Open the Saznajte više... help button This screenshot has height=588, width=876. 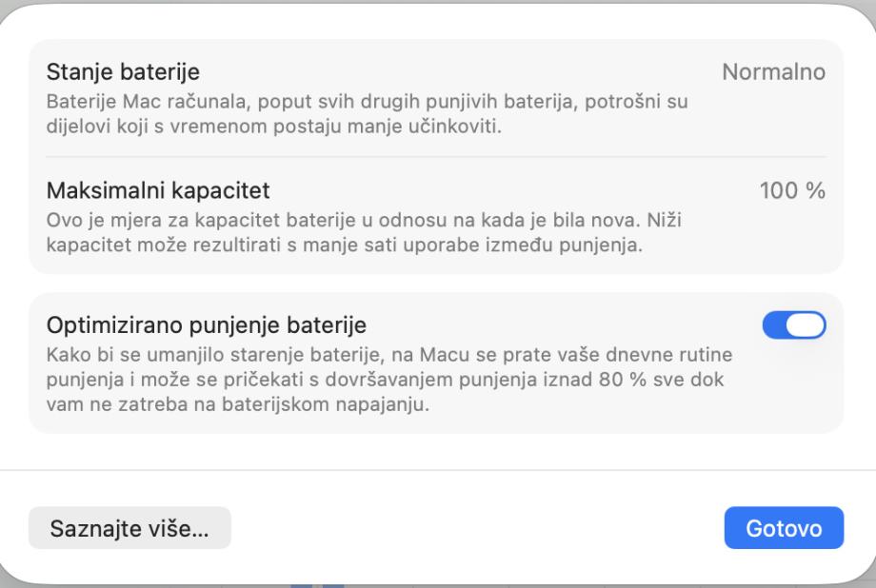tap(129, 528)
